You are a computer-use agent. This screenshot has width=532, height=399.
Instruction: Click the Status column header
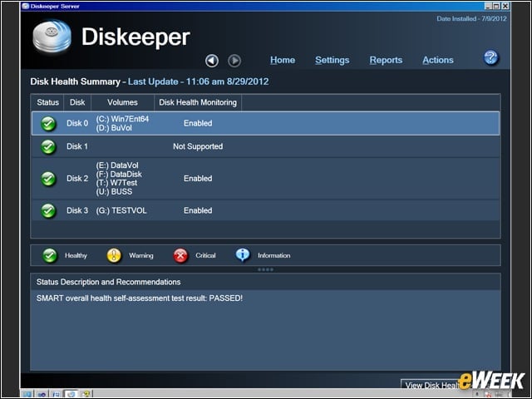point(48,102)
